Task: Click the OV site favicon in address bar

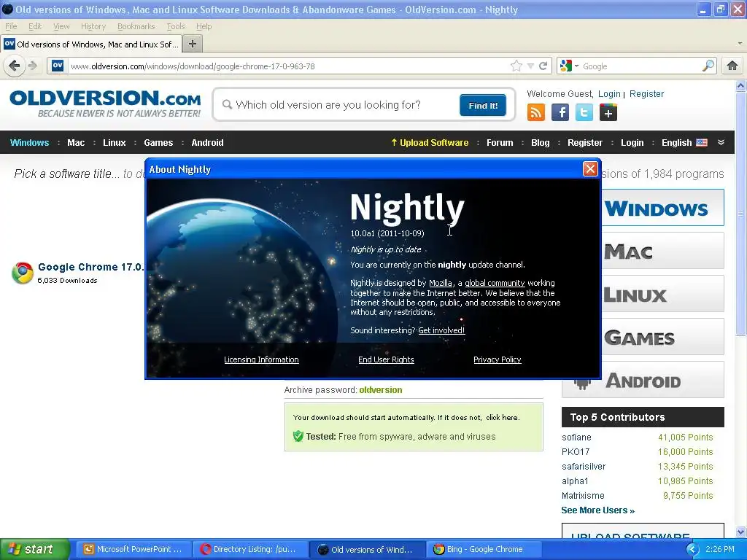Action: (x=58, y=66)
